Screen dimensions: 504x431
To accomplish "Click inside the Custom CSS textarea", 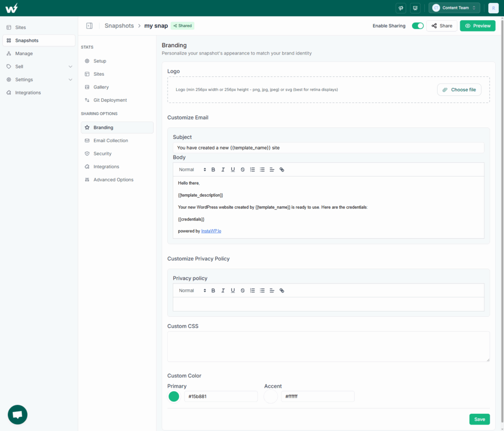I will 328,346.
